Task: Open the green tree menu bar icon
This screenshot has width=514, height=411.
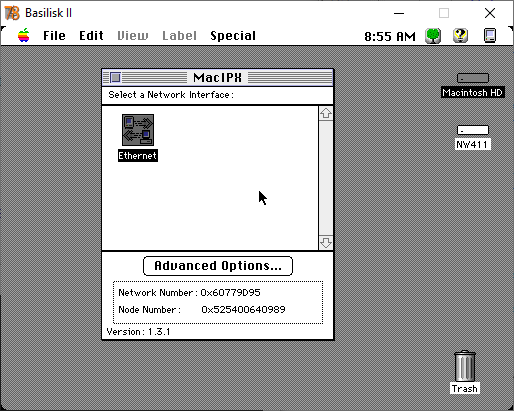Action: (x=433, y=36)
